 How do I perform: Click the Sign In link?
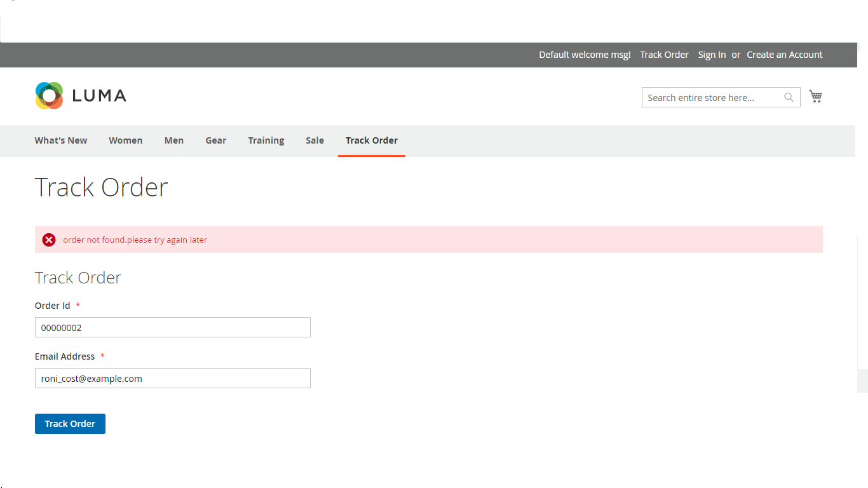712,55
